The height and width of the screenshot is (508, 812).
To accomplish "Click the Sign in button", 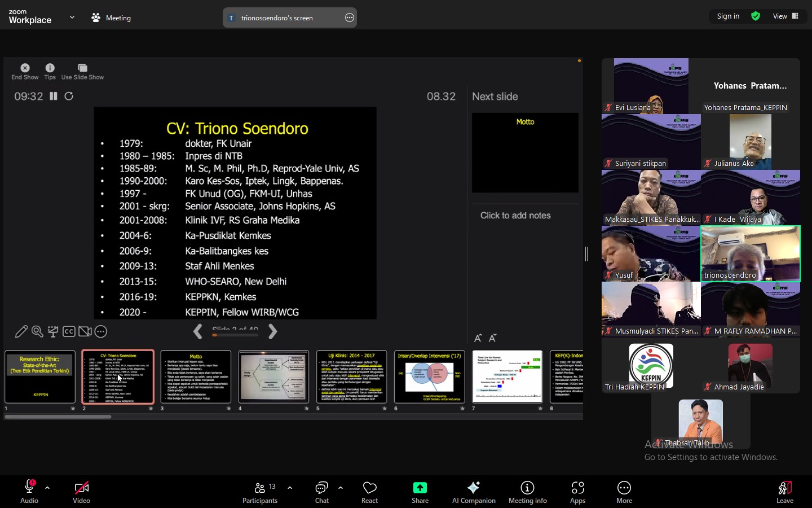I will (x=728, y=16).
